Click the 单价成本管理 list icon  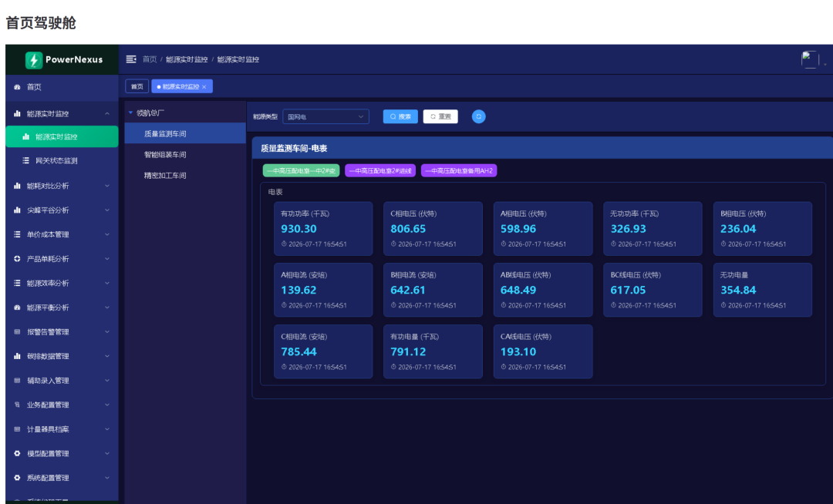click(x=17, y=234)
